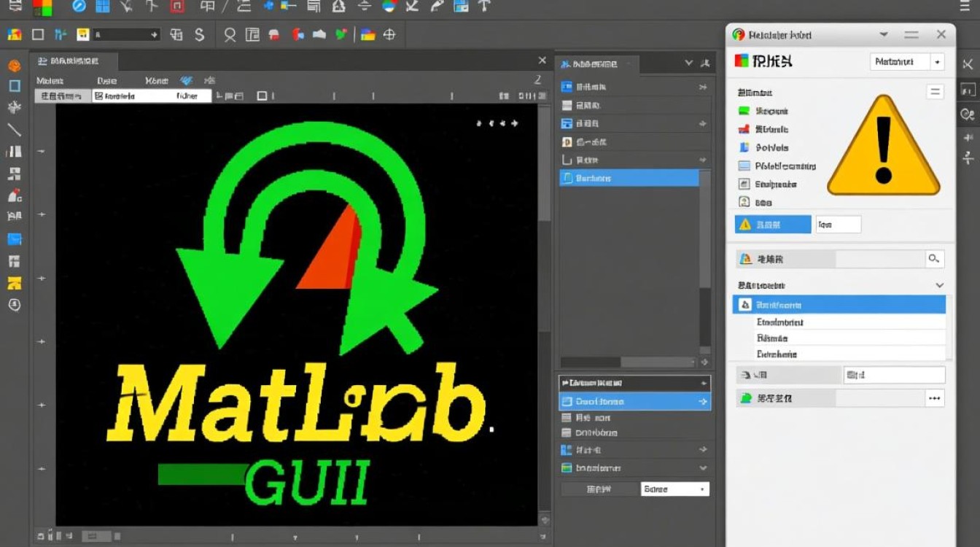Screen dimensions: 980x547
Task: Select the red icon entry in dialog list
Action: pos(763,129)
